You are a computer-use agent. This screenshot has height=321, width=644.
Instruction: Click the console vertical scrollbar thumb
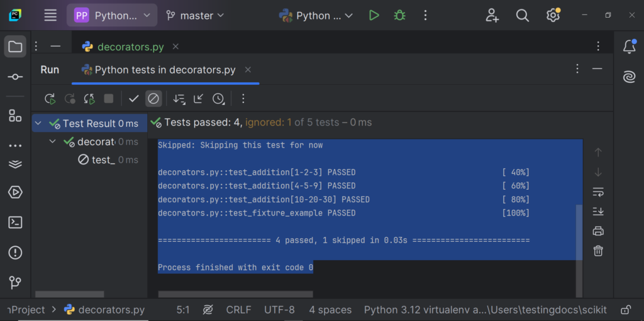(x=579, y=232)
